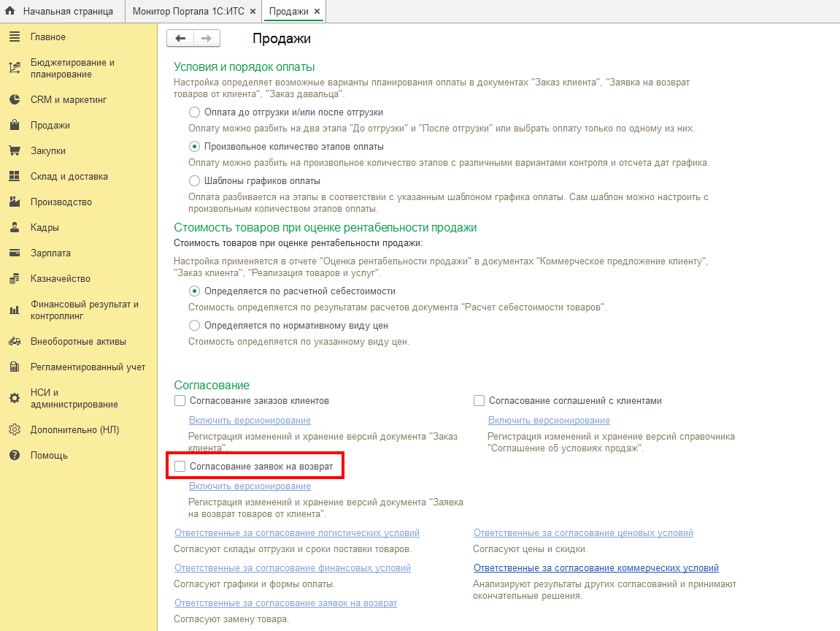Click the Помощь question mark icon
The image size is (840, 631).
point(15,455)
